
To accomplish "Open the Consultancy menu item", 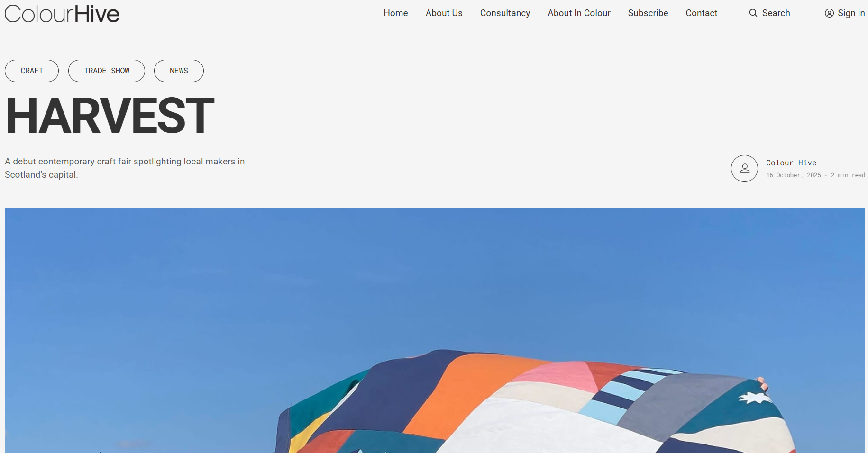I will [x=505, y=13].
